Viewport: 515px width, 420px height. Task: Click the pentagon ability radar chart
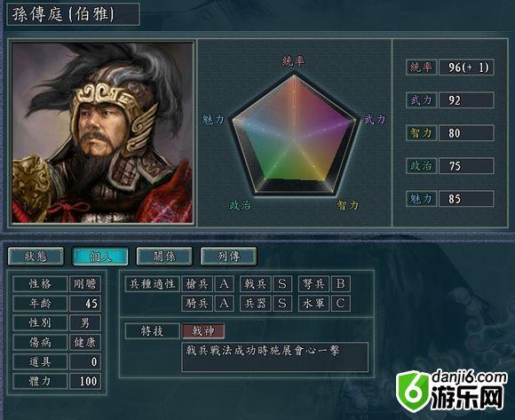point(294,134)
